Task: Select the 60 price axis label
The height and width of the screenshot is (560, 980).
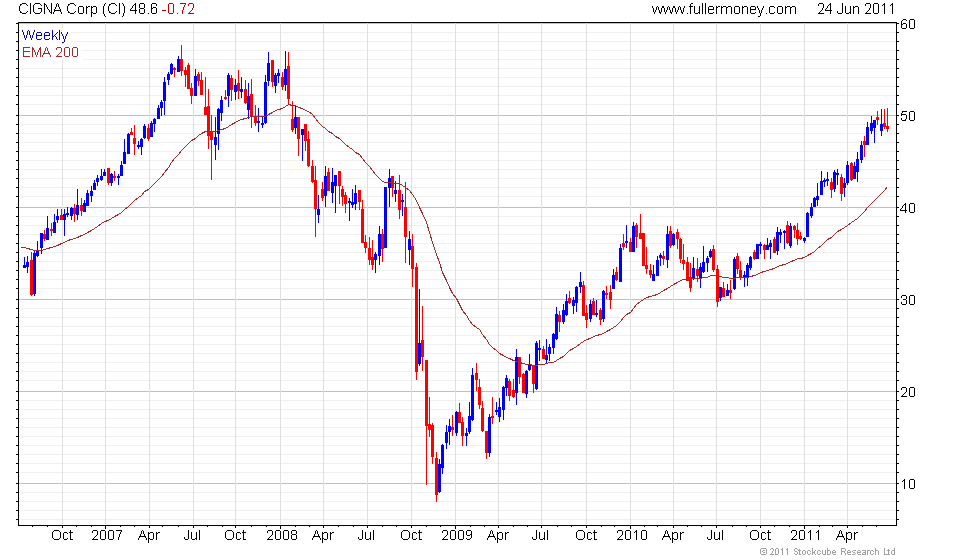Action: (x=908, y=24)
